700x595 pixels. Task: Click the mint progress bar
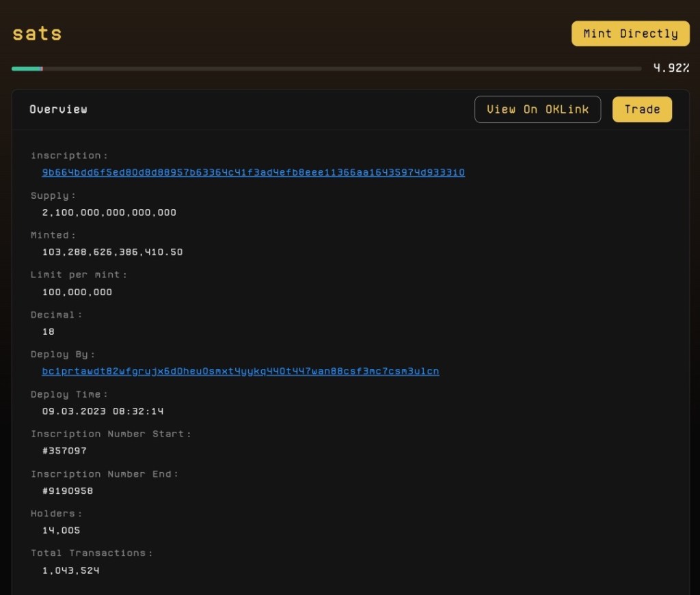pos(326,68)
